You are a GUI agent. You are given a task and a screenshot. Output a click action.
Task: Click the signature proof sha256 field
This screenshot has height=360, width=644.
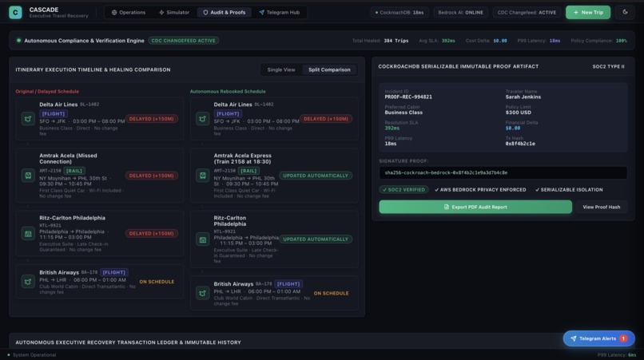point(503,173)
